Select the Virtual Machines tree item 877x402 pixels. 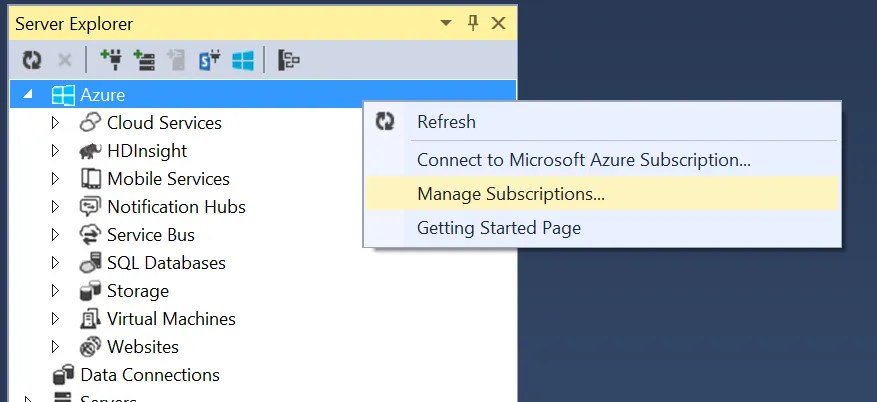click(x=171, y=318)
